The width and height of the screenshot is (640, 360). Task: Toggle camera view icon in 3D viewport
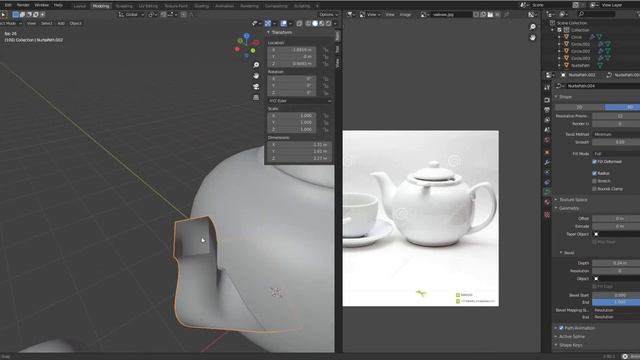pyautogui.click(x=256, y=87)
